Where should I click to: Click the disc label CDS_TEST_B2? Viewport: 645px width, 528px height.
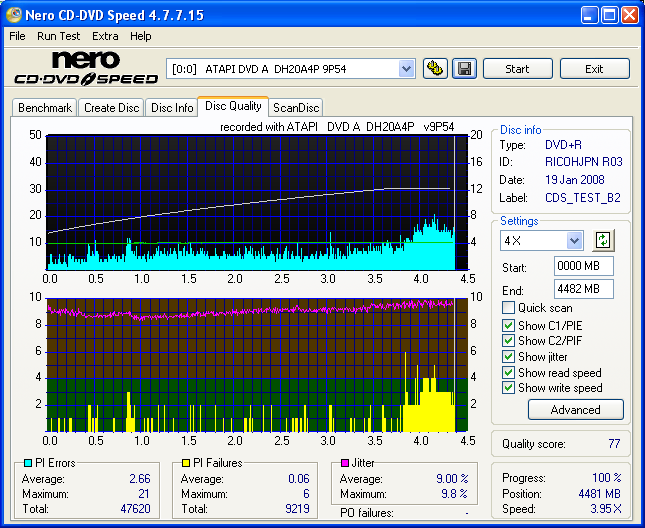point(582,198)
